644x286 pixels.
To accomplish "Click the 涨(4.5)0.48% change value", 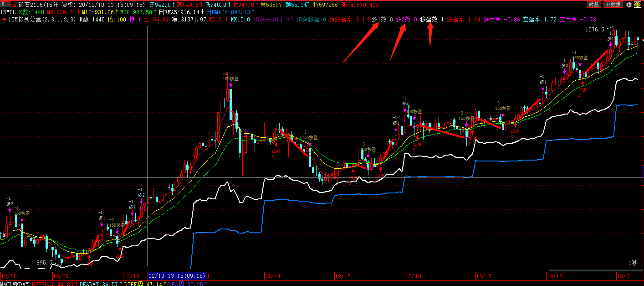I will [x=359, y=4].
